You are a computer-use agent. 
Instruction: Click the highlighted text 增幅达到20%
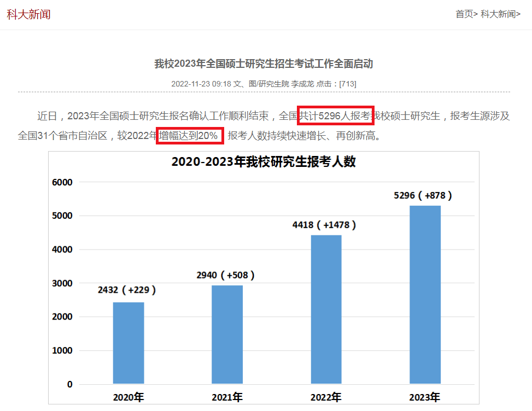point(189,136)
